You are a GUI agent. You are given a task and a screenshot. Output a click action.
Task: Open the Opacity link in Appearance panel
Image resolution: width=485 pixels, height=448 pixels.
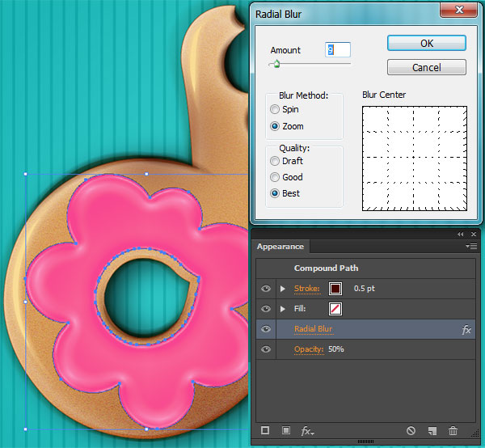tap(309, 349)
